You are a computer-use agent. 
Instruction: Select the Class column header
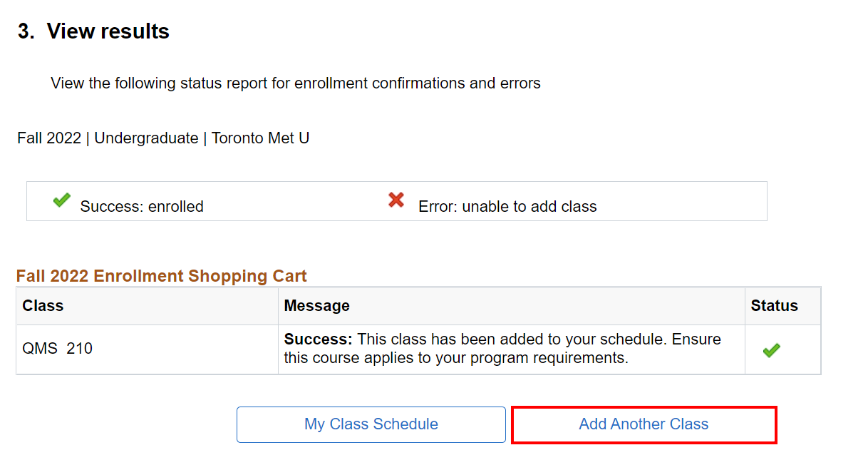coord(43,306)
